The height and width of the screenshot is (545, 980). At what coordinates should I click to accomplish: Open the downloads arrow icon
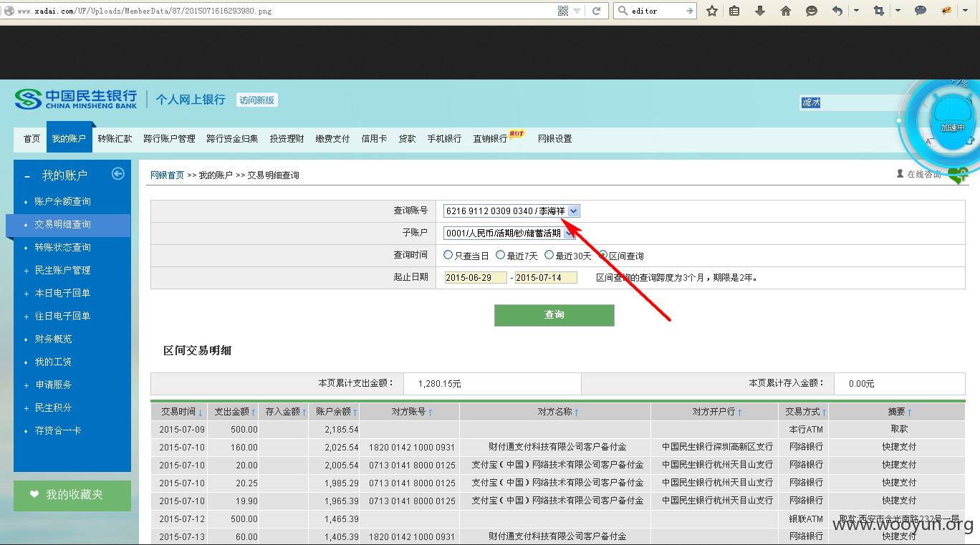(x=760, y=11)
